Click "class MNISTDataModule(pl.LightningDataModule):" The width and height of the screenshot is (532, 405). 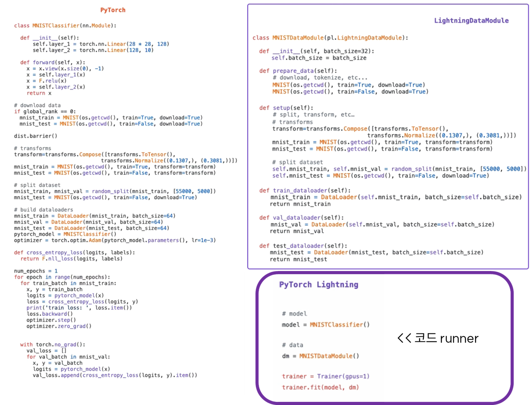click(330, 38)
